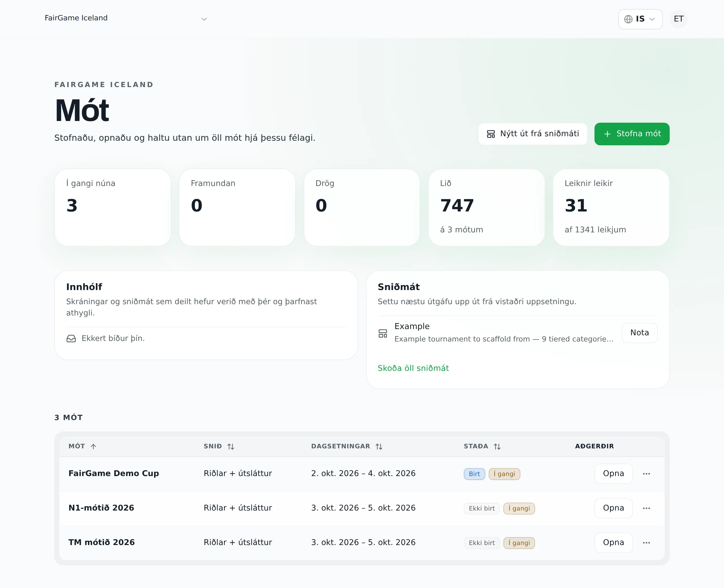Click the green Stofna mót button
The width and height of the screenshot is (724, 588).
tap(632, 134)
